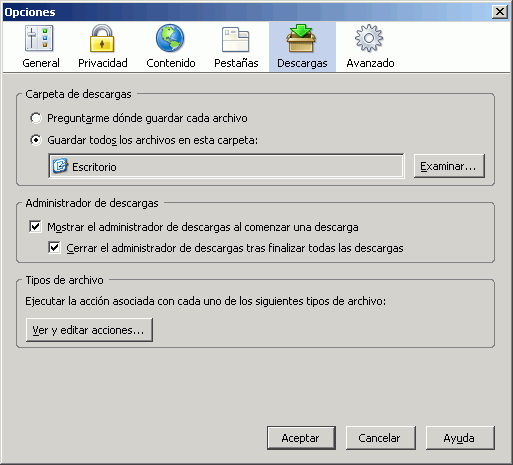The height and width of the screenshot is (465, 513).
Task: Click the Carpeta de descargas group label
Action: (78, 94)
